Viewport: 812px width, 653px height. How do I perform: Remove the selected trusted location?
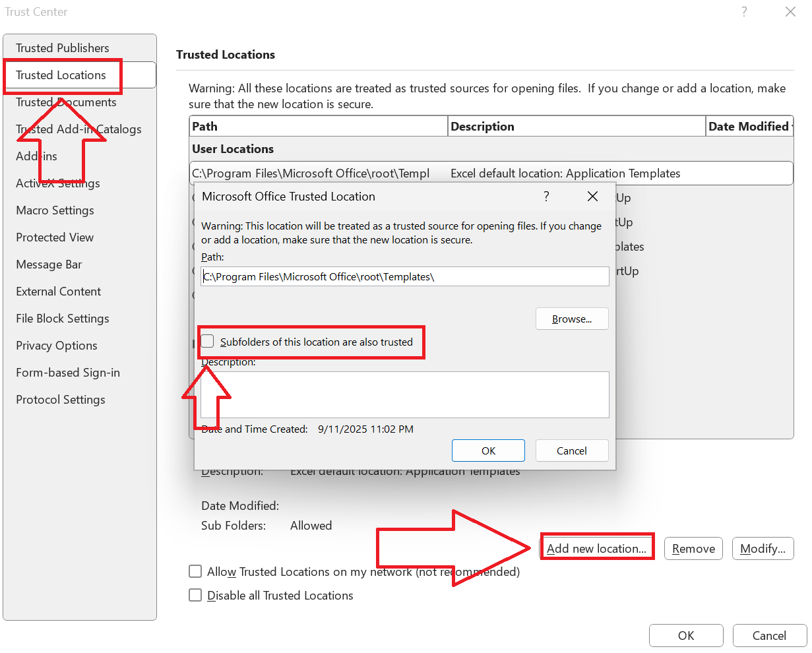click(x=693, y=548)
